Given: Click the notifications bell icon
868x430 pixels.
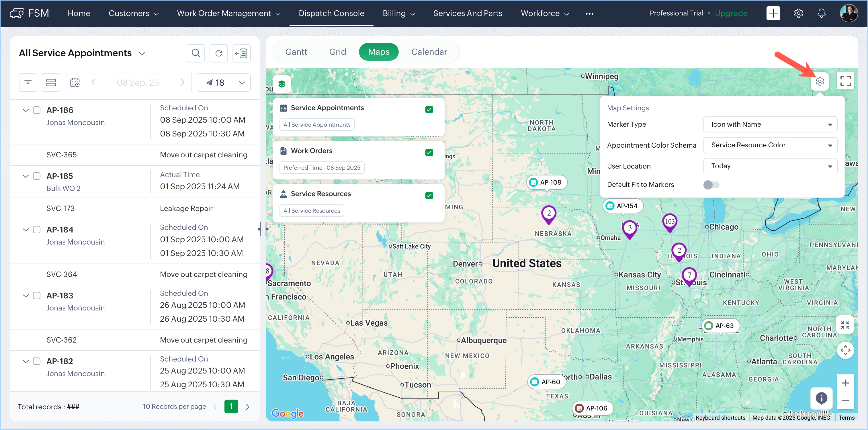Looking at the screenshot, I should point(821,13).
